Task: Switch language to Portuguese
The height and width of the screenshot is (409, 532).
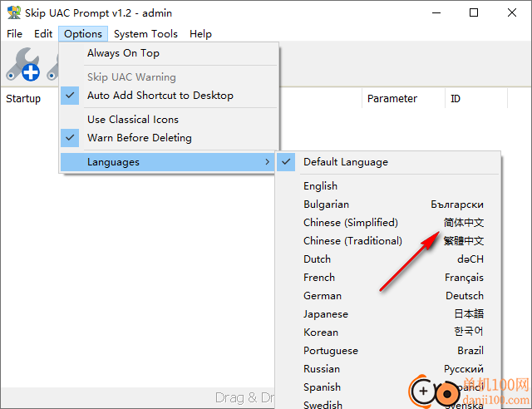Action: click(388, 351)
